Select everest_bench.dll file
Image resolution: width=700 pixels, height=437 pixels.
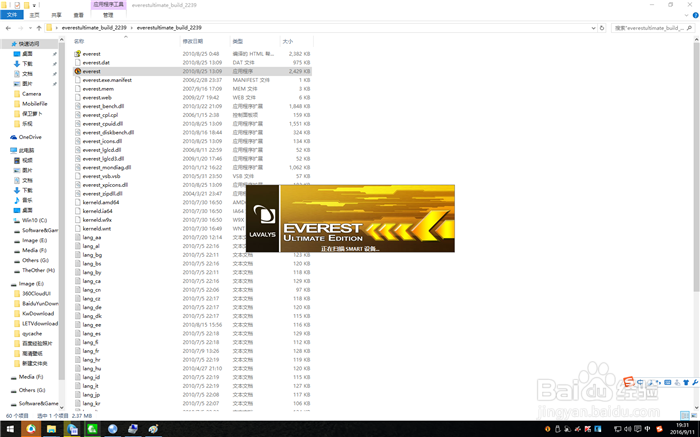103,106
